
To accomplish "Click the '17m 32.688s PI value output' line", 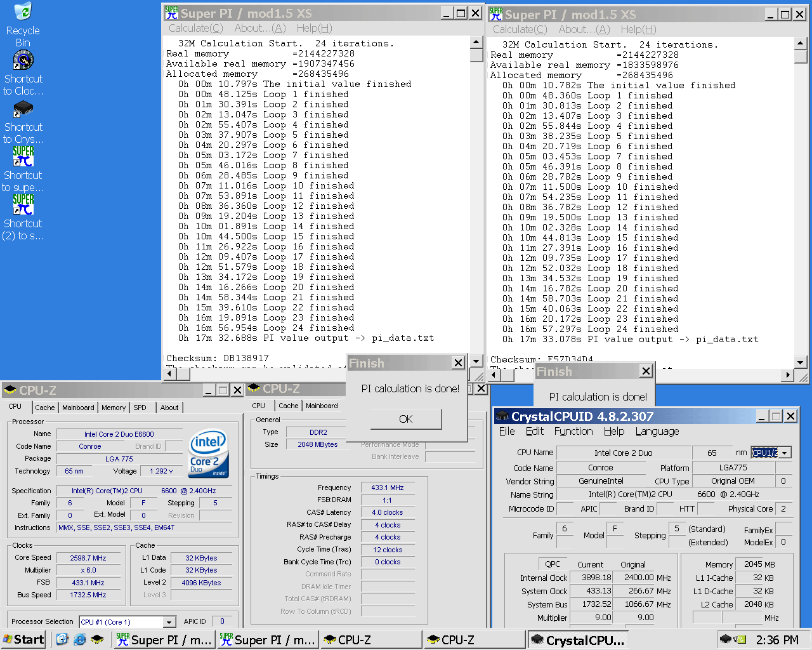I will (x=306, y=338).
